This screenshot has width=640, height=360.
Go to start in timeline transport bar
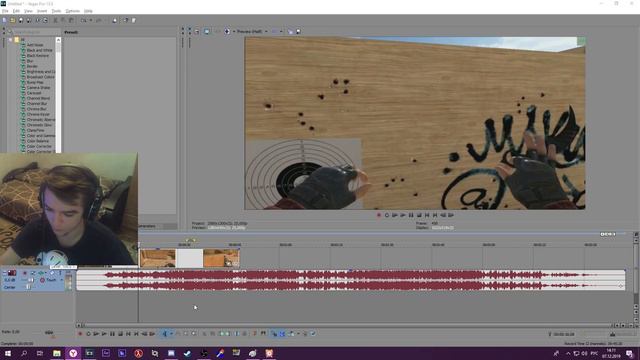point(128,333)
